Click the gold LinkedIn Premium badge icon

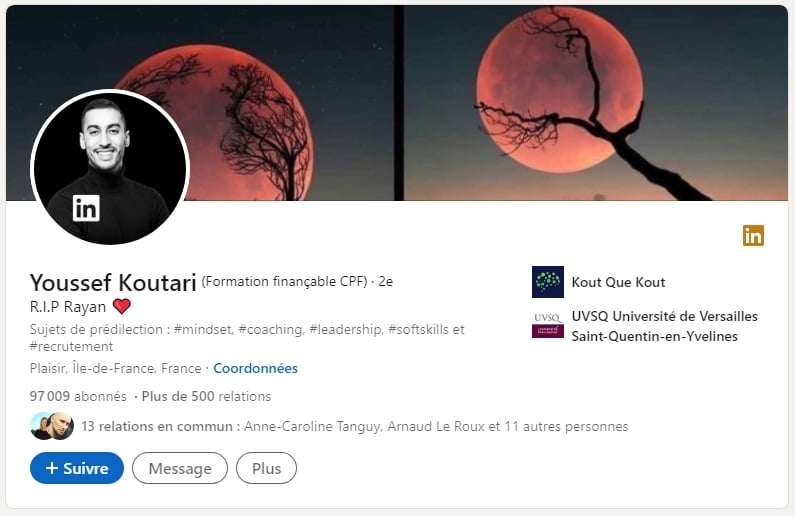pyautogui.click(x=753, y=236)
